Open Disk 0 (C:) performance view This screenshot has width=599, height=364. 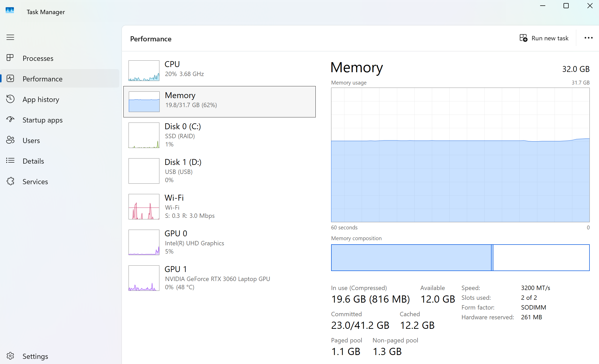219,135
